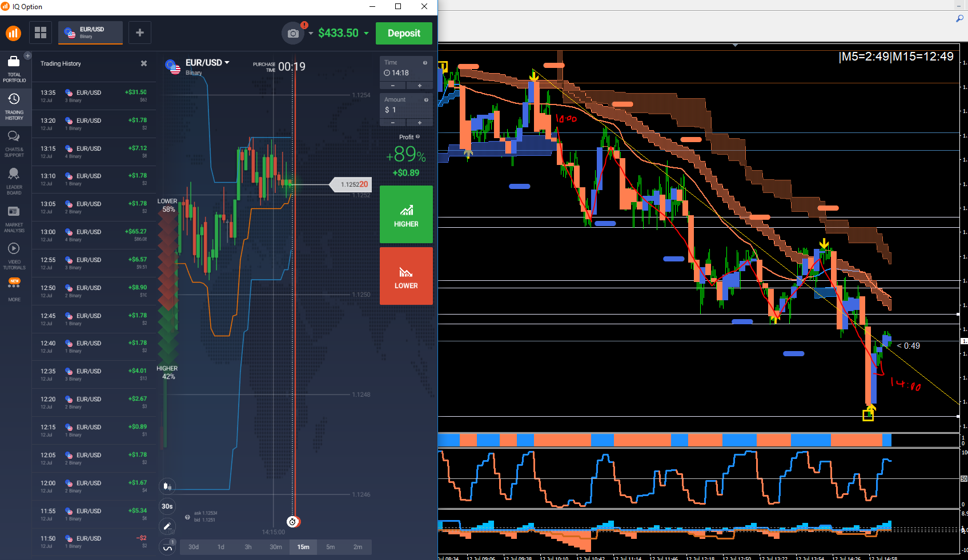Open the asset grid layout icon
The width and height of the screenshot is (968, 560).
coord(41,33)
